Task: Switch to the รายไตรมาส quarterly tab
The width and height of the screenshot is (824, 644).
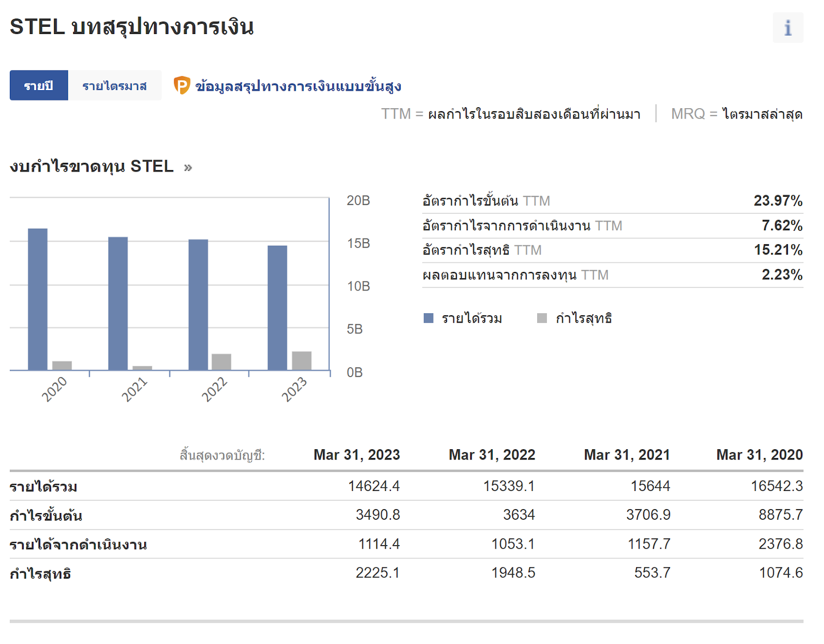Action: 114,86
